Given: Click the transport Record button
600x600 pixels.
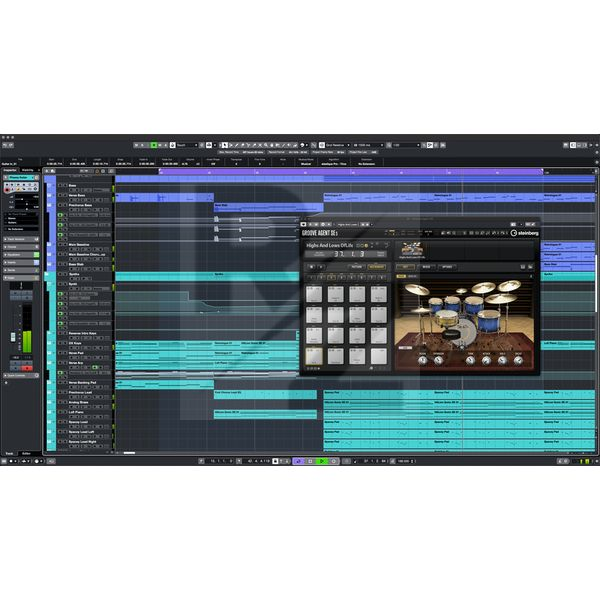Looking at the screenshot, I should (333, 461).
